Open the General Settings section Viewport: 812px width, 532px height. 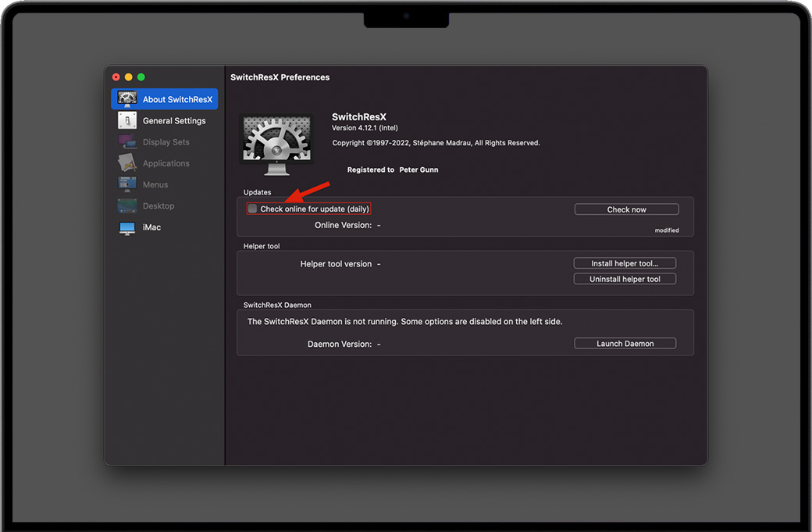click(164, 120)
